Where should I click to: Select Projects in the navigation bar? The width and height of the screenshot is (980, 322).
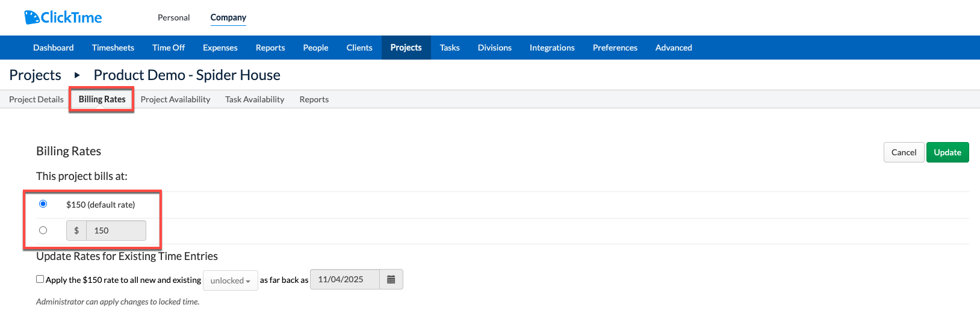click(406, 48)
